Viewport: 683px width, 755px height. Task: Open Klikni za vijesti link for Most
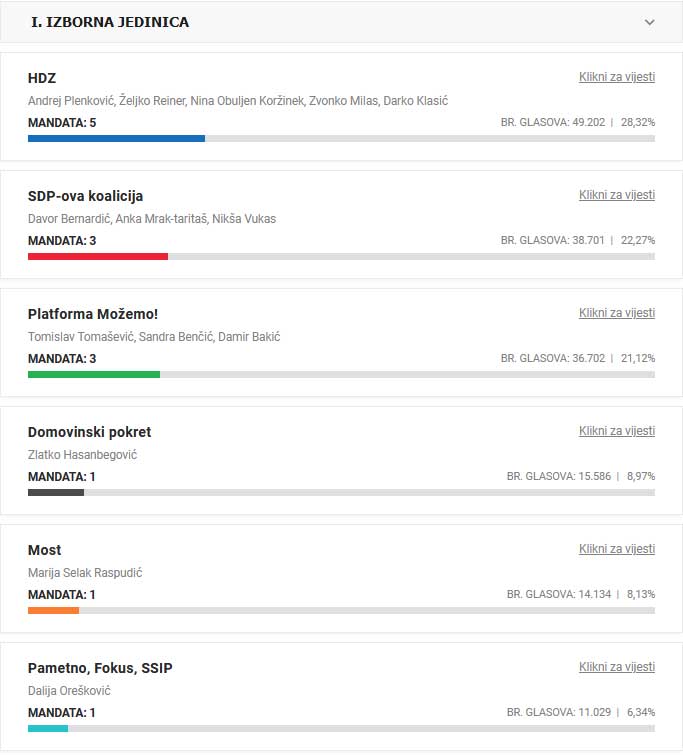(x=616, y=549)
